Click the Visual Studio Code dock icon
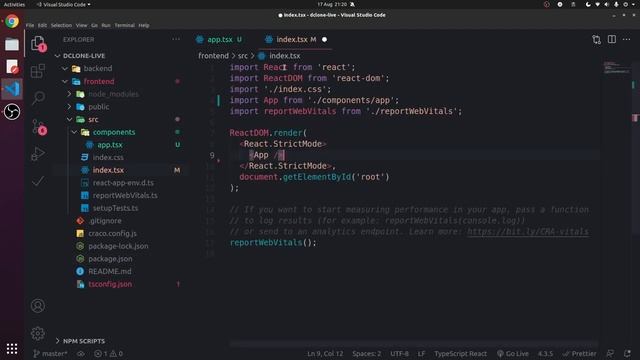The height and width of the screenshot is (360, 640). click(x=12, y=89)
